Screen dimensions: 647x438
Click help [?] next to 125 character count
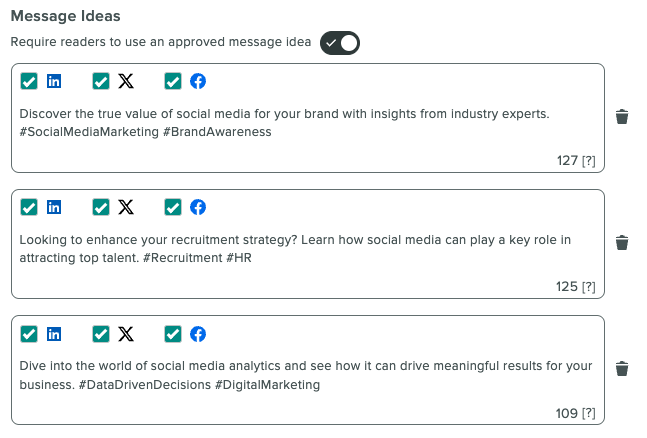pos(589,286)
